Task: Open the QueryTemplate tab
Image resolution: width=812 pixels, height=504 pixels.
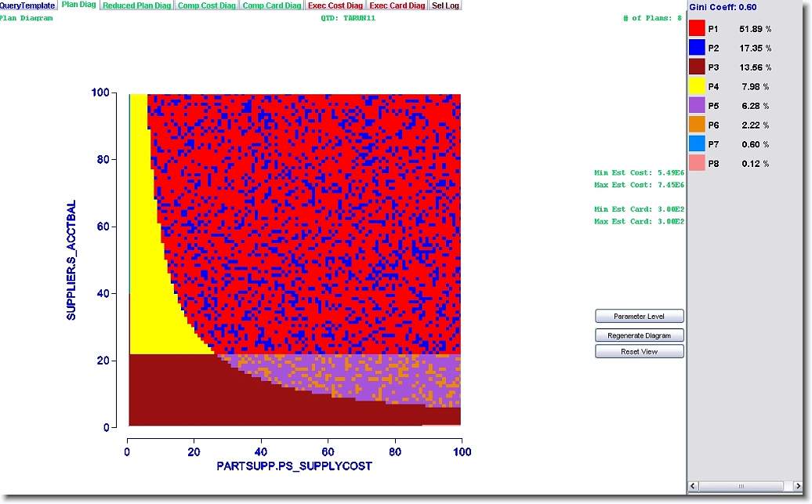Action: click(27, 5)
